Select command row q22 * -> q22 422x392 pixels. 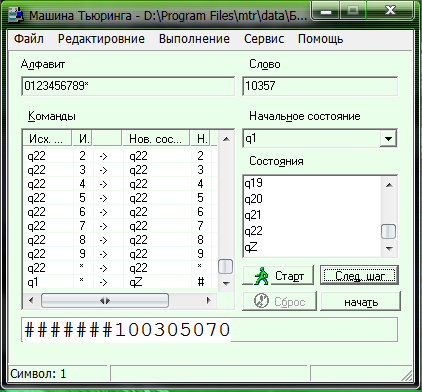(120, 268)
